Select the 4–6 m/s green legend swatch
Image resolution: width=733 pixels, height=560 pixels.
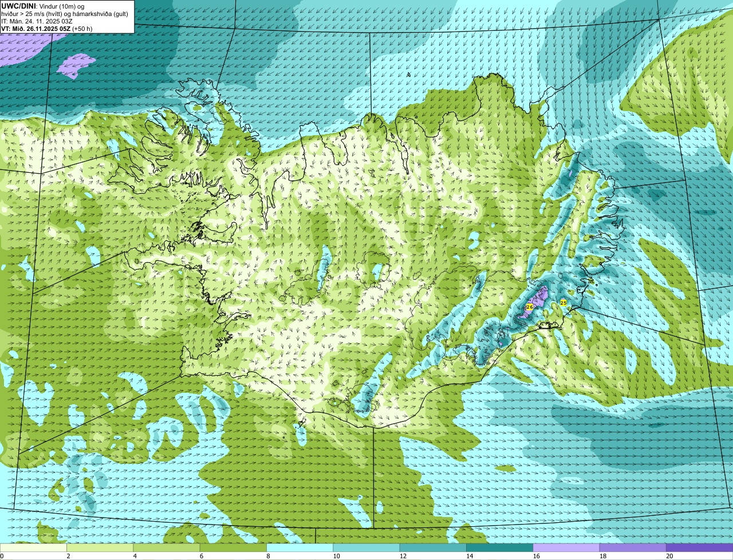167,547
